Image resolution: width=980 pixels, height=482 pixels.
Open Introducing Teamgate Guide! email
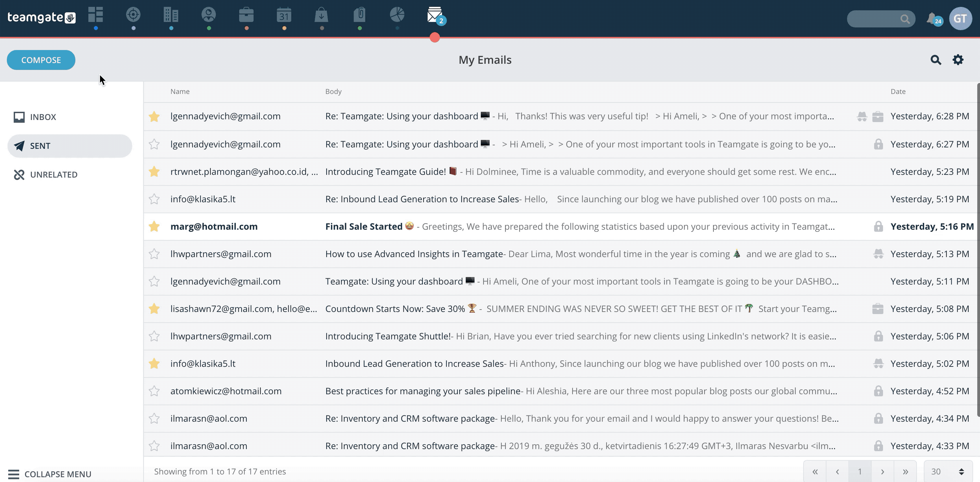(385, 172)
